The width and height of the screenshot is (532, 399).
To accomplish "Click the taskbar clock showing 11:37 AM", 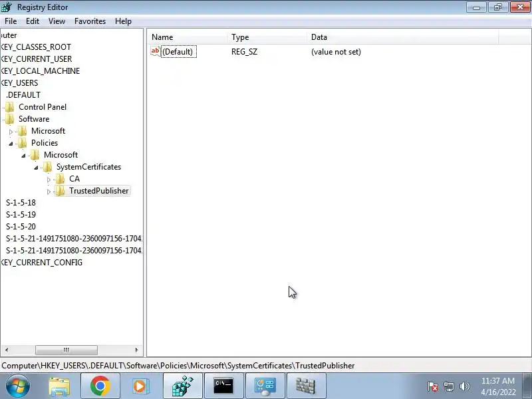I will click(x=498, y=386).
